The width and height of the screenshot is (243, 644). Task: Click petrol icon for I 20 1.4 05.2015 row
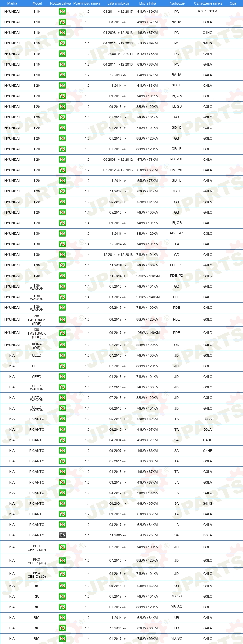point(62,212)
